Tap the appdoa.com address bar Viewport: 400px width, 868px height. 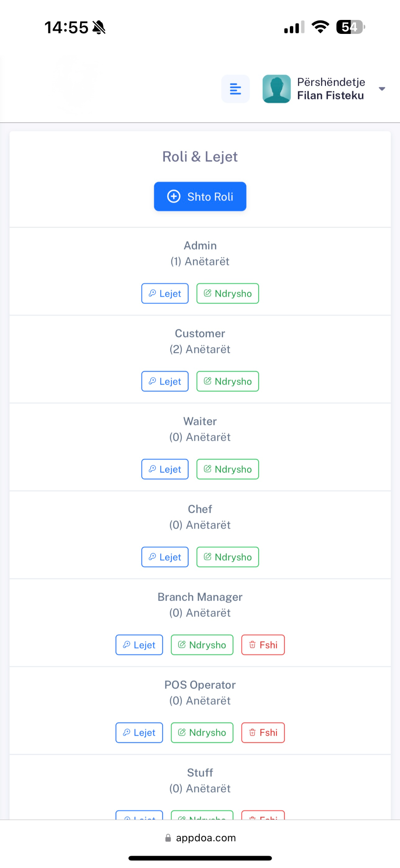point(200,838)
